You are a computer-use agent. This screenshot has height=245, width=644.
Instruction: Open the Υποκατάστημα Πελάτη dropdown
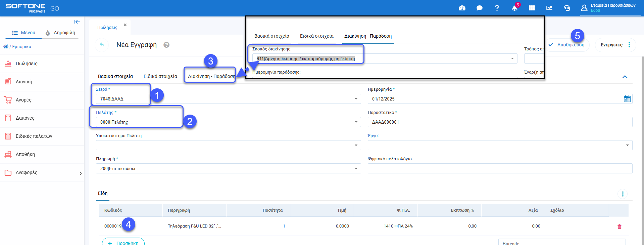(x=356, y=146)
